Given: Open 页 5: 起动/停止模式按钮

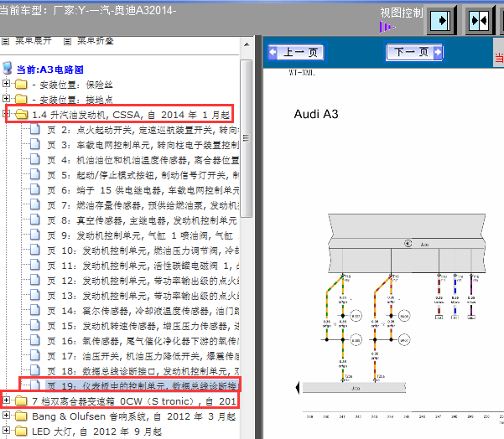Looking at the screenshot, I should pos(143,175).
